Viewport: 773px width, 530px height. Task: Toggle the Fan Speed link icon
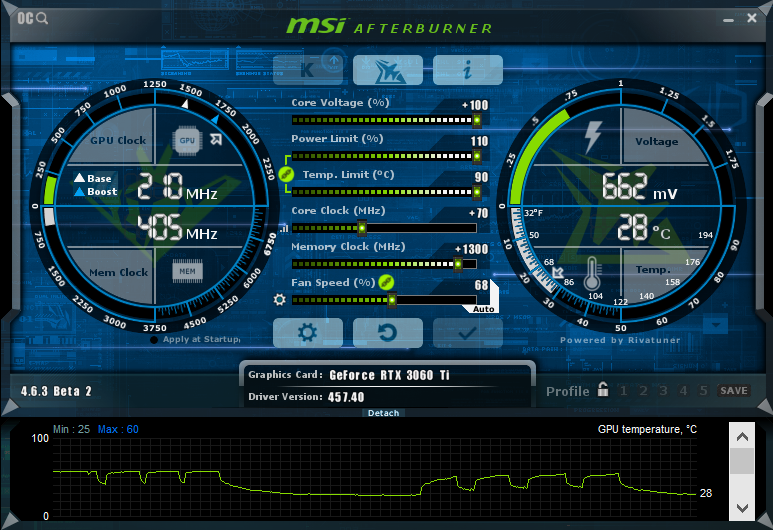(386, 283)
